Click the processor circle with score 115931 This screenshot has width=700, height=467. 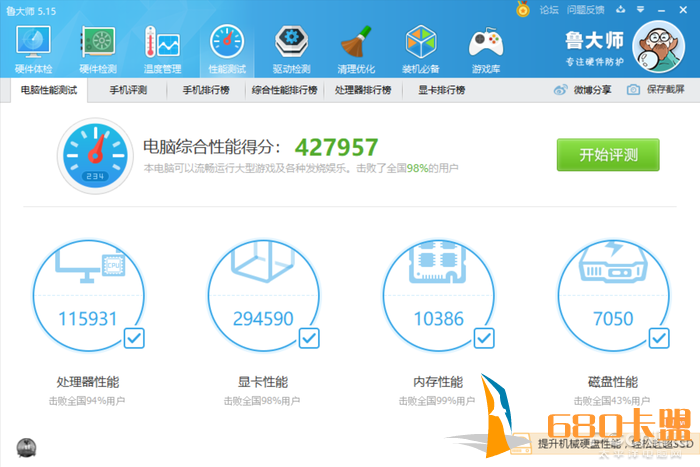(x=88, y=296)
